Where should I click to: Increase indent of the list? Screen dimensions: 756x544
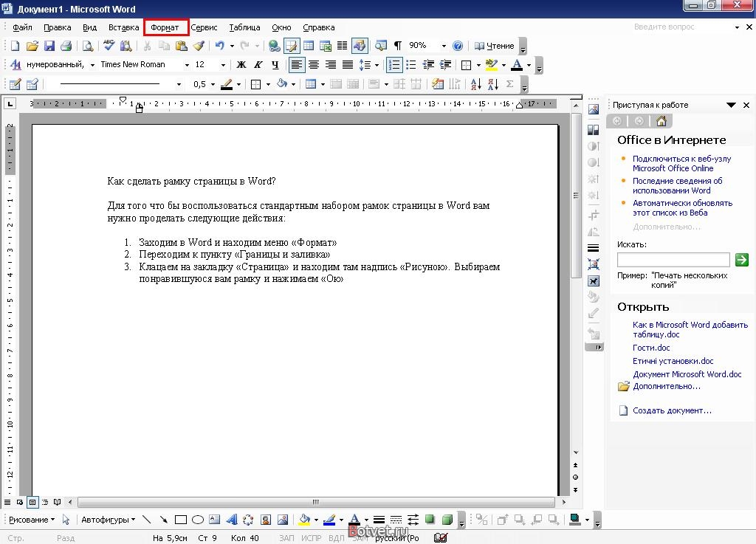445,64
